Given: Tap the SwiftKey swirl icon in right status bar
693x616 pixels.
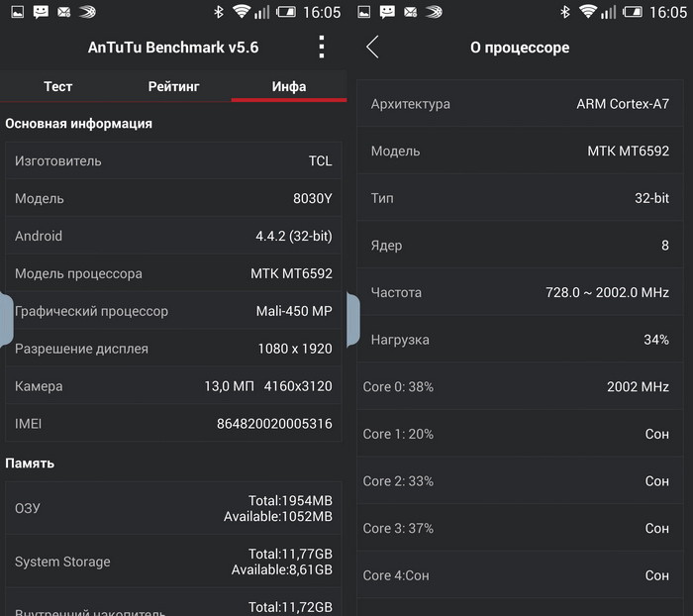Looking at the screenshot, I should (x=434, y=12).
